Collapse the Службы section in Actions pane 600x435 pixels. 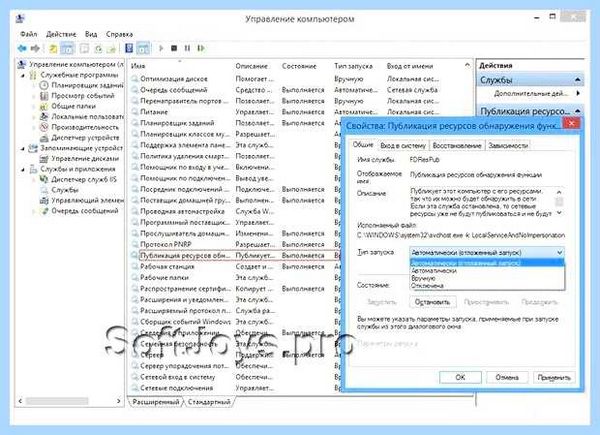point(578,80)
